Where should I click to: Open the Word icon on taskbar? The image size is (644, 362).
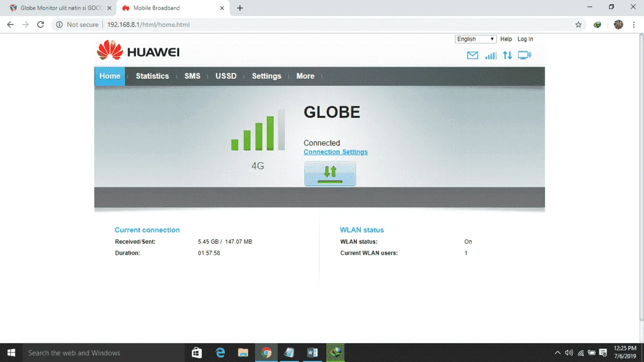click(x=312, y=352)
